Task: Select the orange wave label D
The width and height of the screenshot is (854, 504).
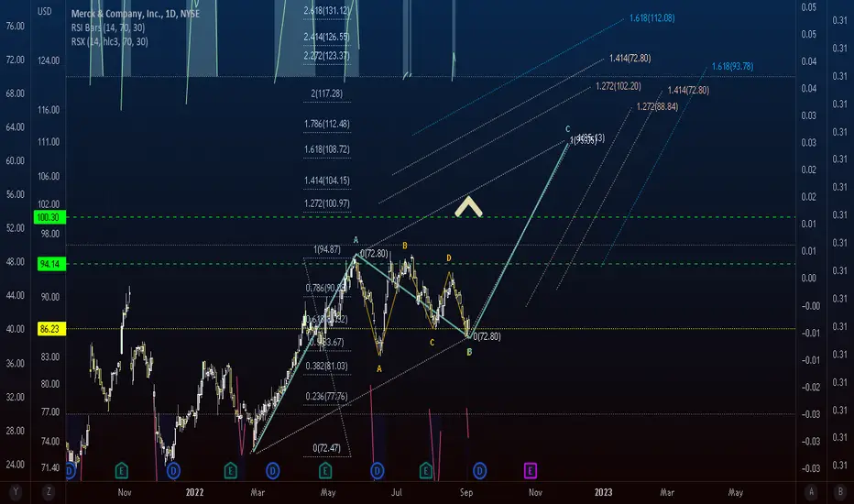Action: pyautogui.click(x=449, y=258)
